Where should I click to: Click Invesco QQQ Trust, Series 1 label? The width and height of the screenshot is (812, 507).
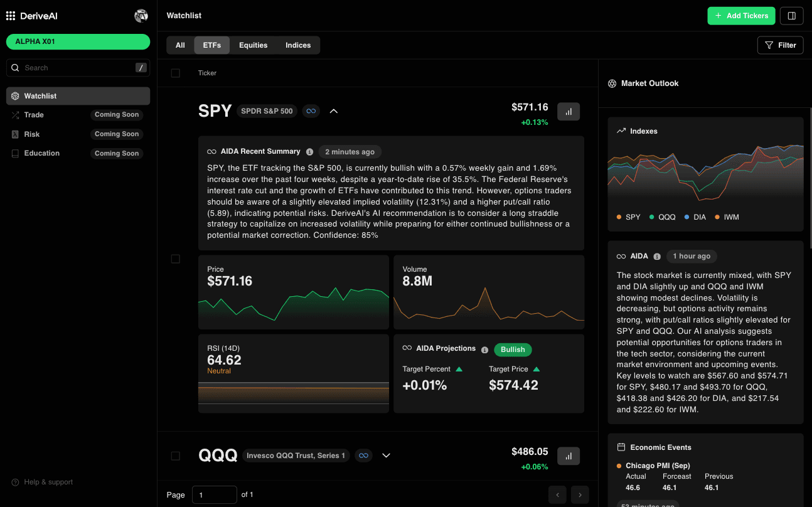(296, 456)
